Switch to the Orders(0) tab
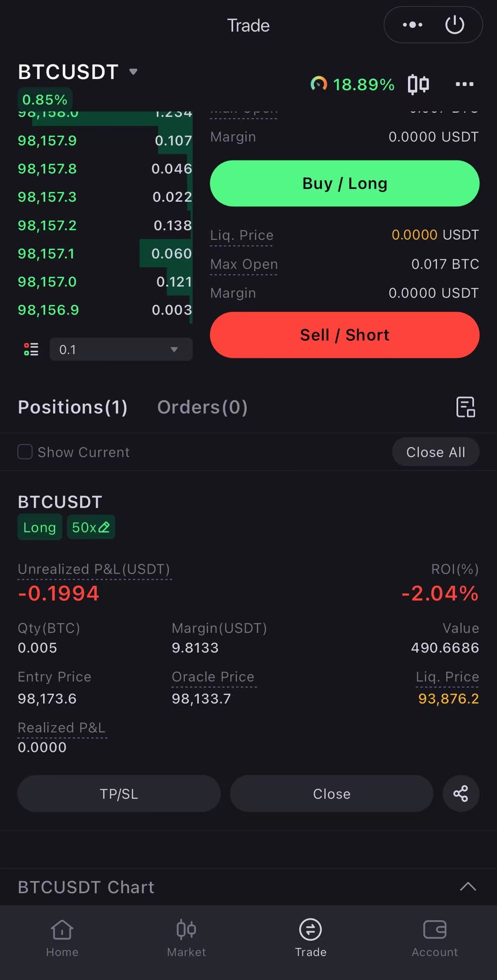This screenshot has width=497, height=980. pyautogui.click(x=202, y=407)
